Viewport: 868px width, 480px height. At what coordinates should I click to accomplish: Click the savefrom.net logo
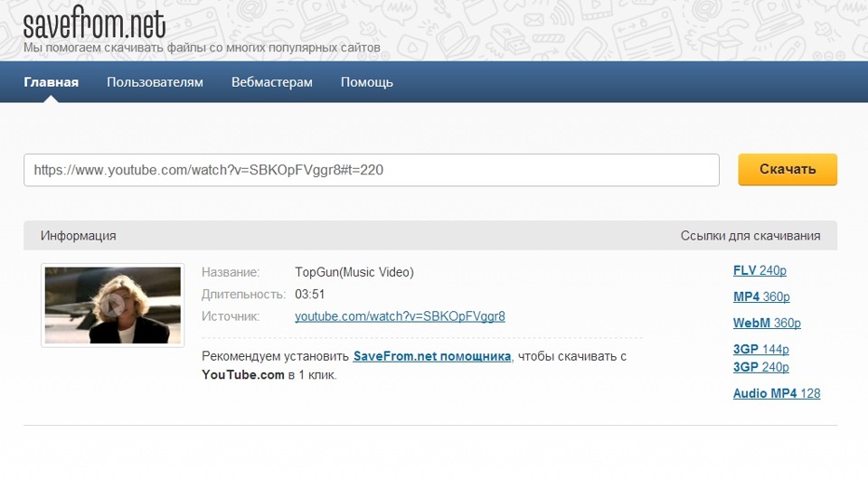pos(94,22)
